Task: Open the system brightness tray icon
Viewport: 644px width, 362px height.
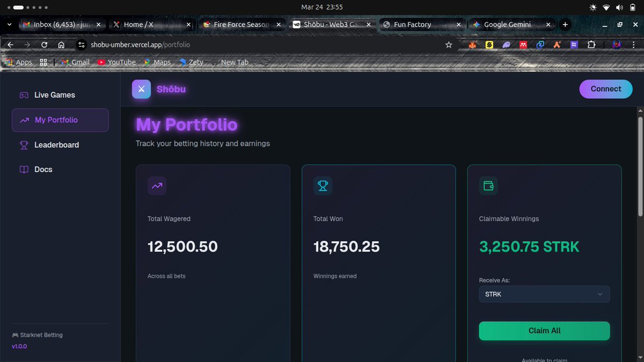Action: pos(593,8)
